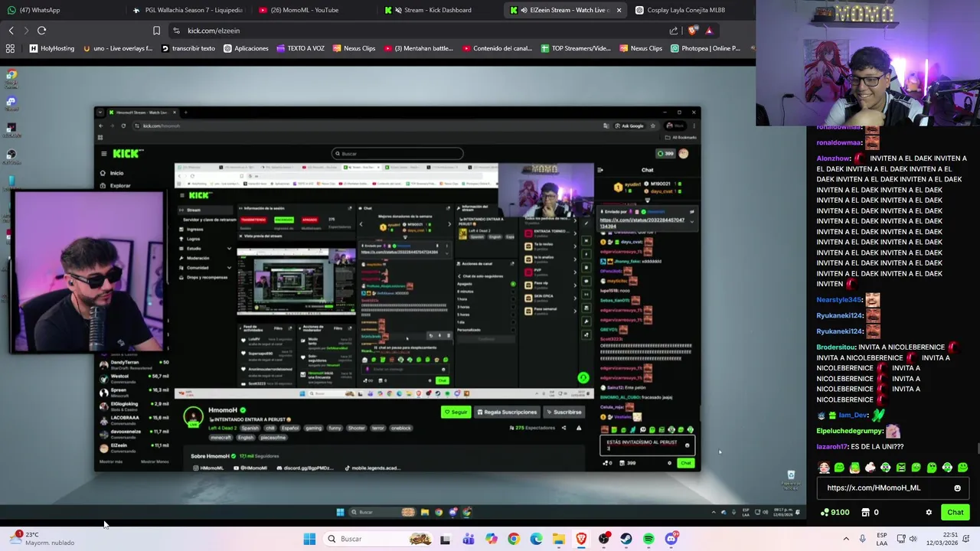Launch Microsoft Teams from the taskbar
This screenshot has width=980, height=551.
(x=468, y=539)
